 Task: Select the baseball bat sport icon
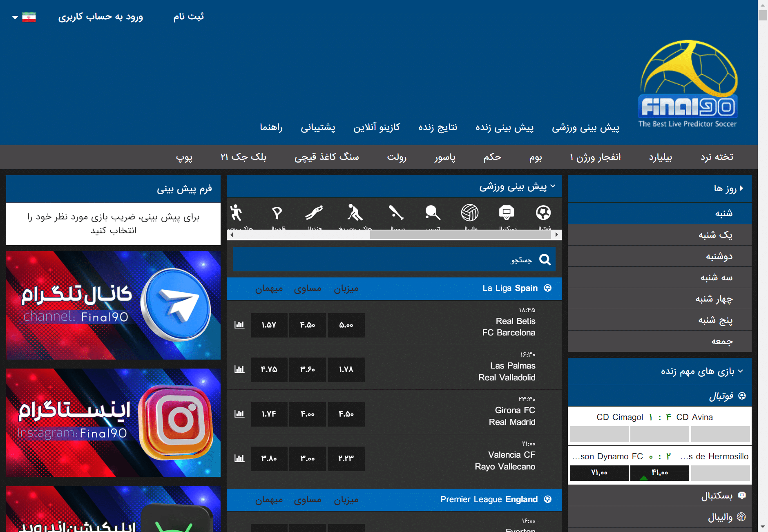coord(396,212)
